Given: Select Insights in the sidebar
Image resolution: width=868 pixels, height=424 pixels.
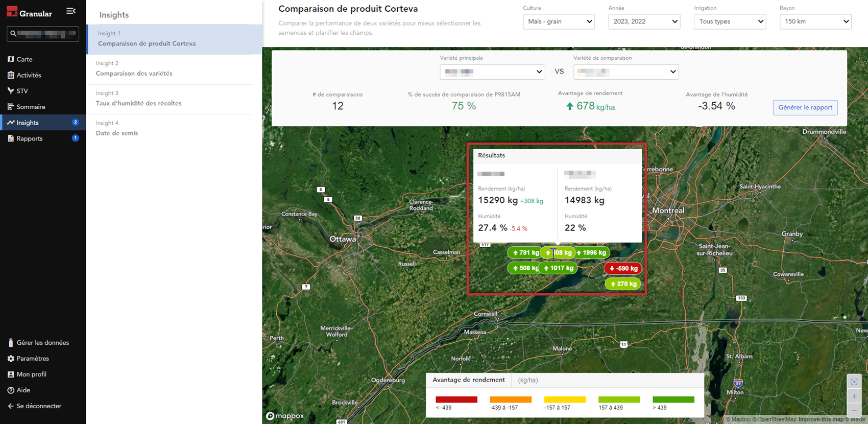Looking at the screenshot, I should click(x=43, y=123).
